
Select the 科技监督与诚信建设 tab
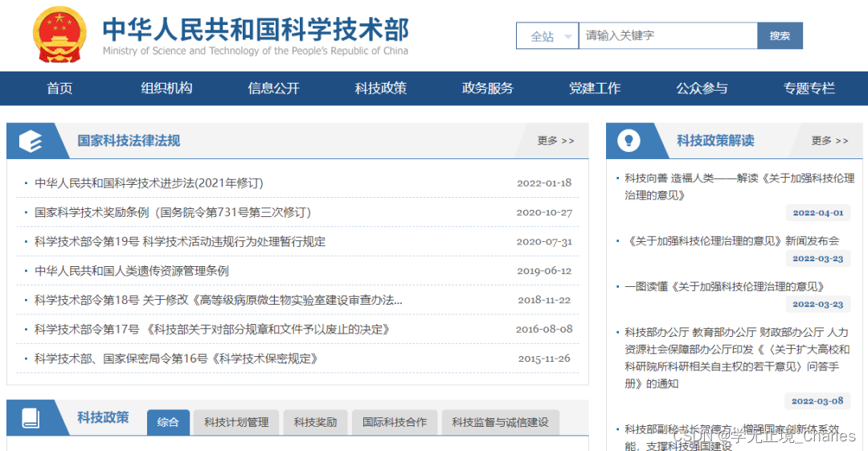(x=501, y=422)
